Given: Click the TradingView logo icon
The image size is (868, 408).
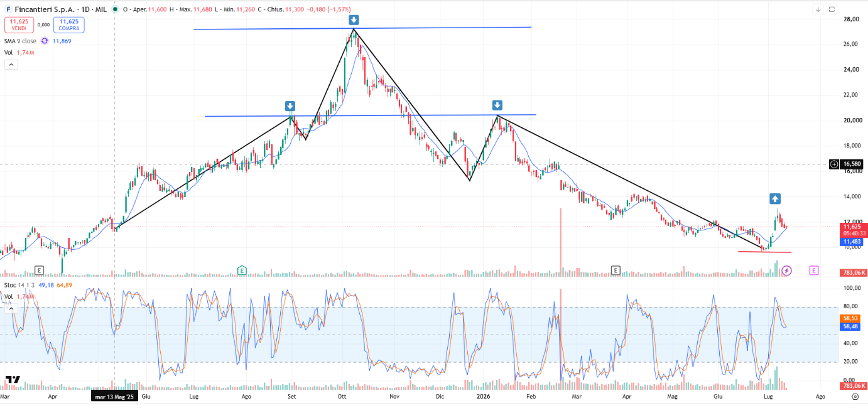Looking at the screenshot, I should click(x=13, y=380).
